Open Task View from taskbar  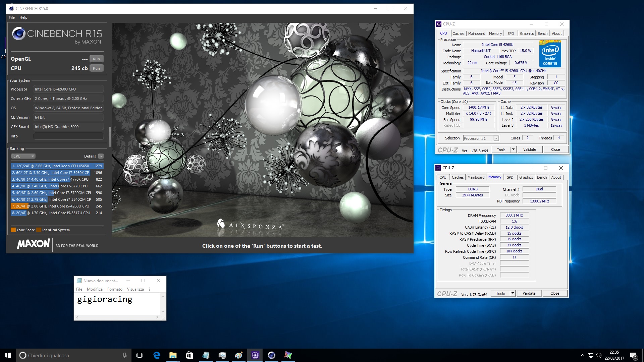pos(140,355)
